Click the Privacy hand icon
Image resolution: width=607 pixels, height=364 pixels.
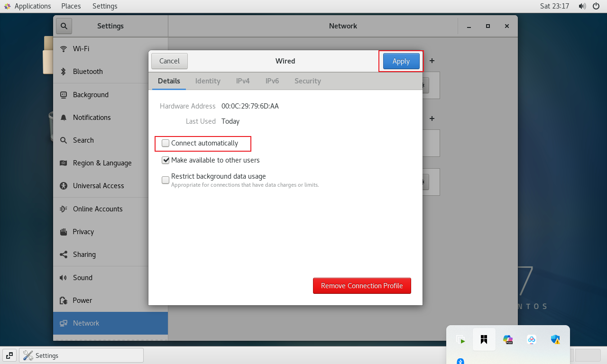(64, 232)
